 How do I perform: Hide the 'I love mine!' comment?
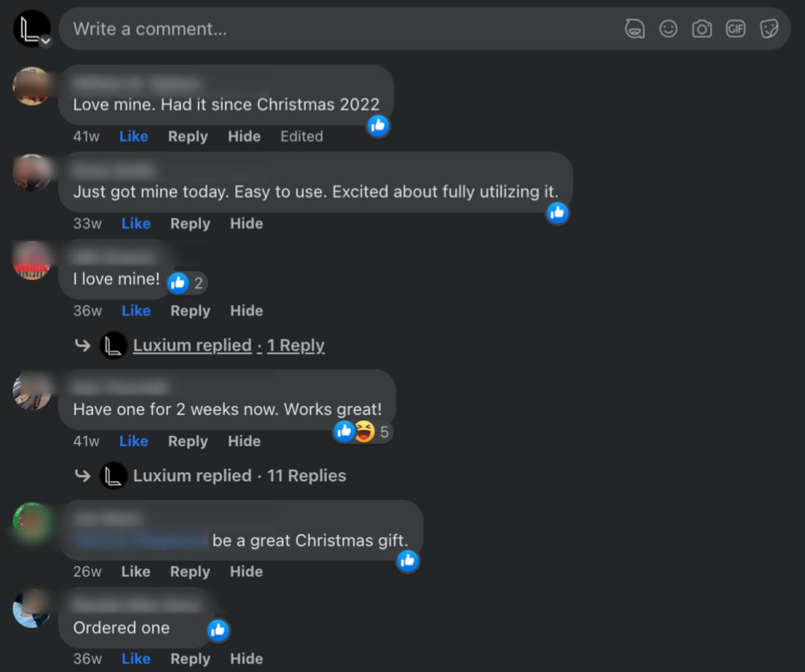click(x=247, y=311)
